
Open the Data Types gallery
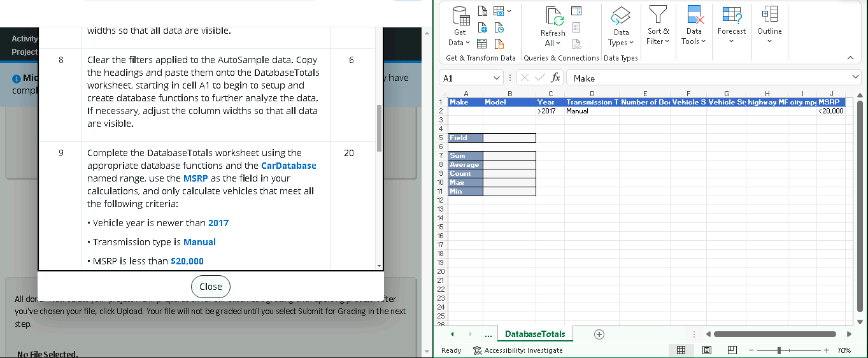tap(621, 26)
